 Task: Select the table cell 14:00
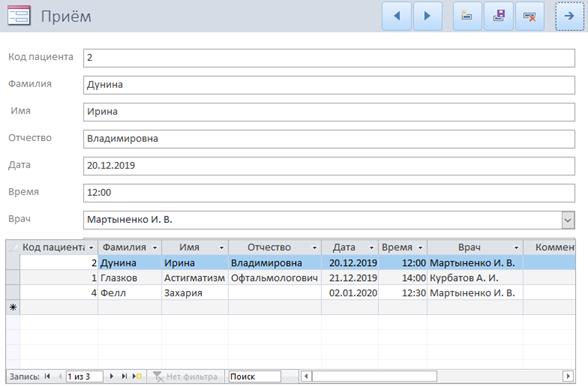(x=403, y=278)
